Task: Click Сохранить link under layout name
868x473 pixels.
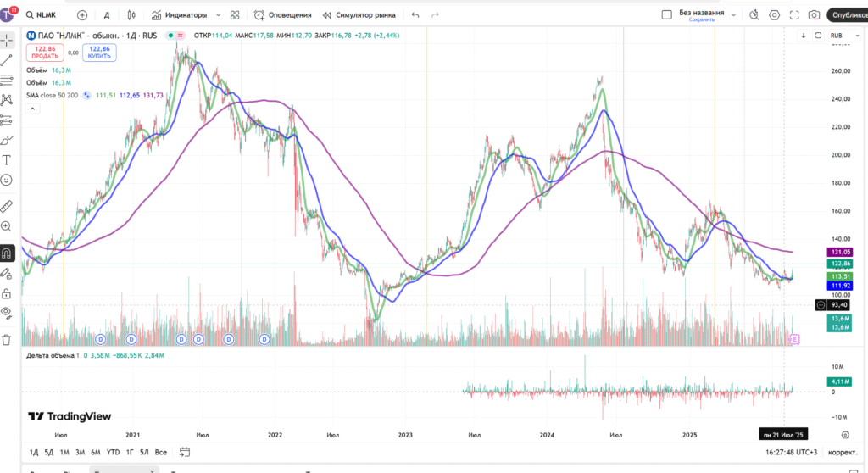Action: click(701, 20)
